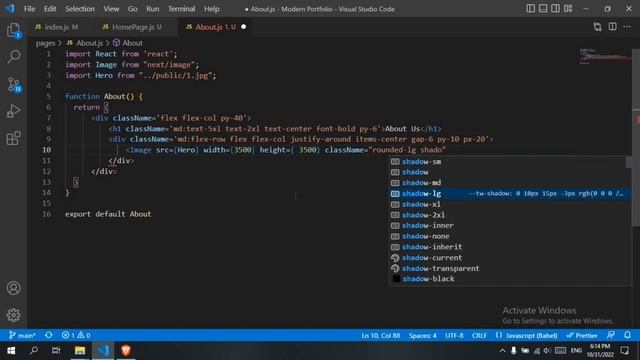The height and width of the screenshot is (360, 640).
Task: Open taskbar search icon
Action: (x=34, y=351)
